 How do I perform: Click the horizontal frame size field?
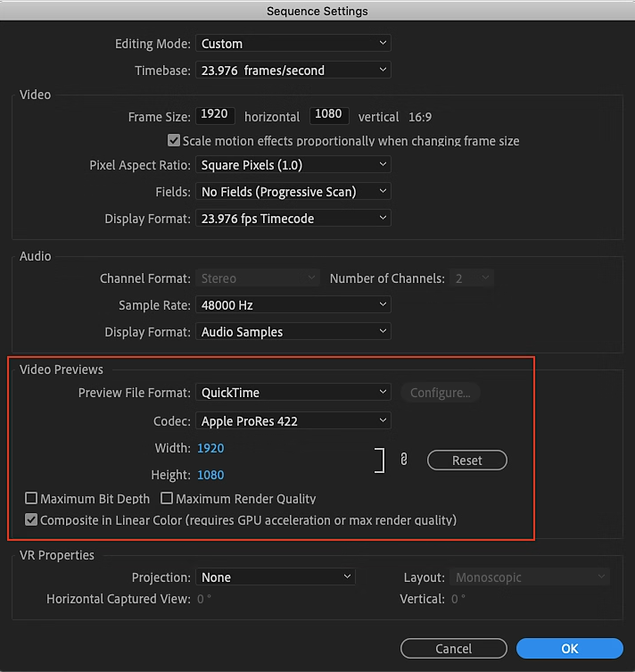[x=215, y=115]
